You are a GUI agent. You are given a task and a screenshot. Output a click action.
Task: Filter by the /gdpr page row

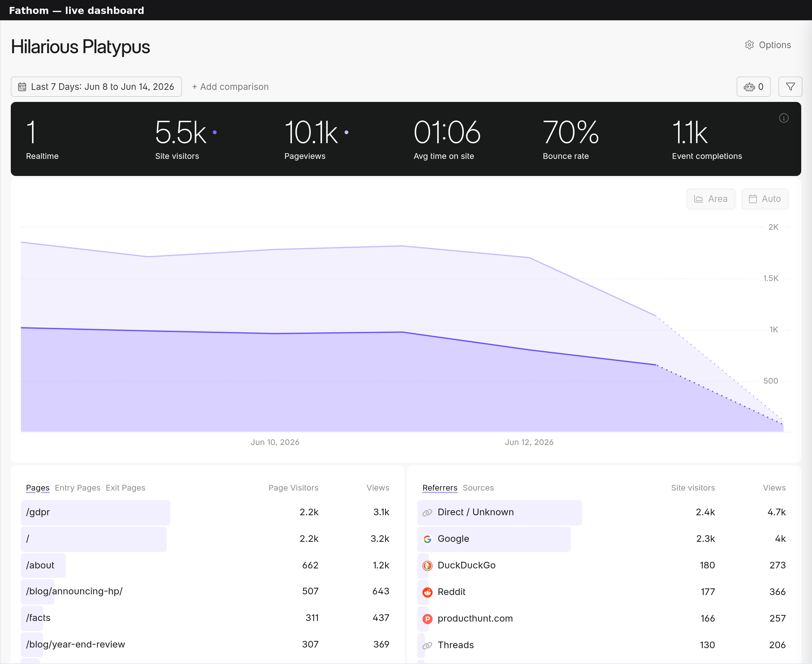tap(207, 512)
